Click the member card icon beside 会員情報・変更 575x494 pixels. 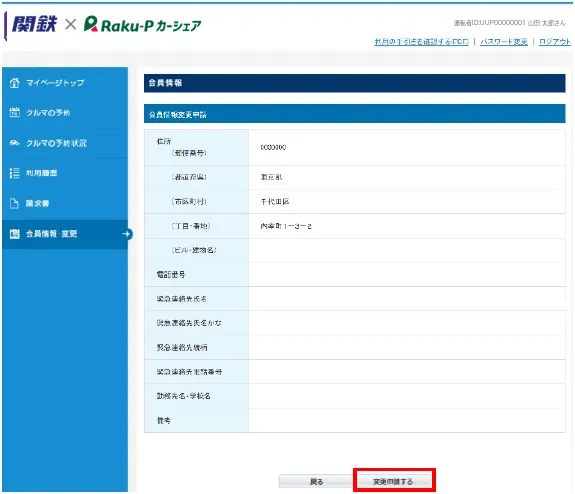[14, 234]
